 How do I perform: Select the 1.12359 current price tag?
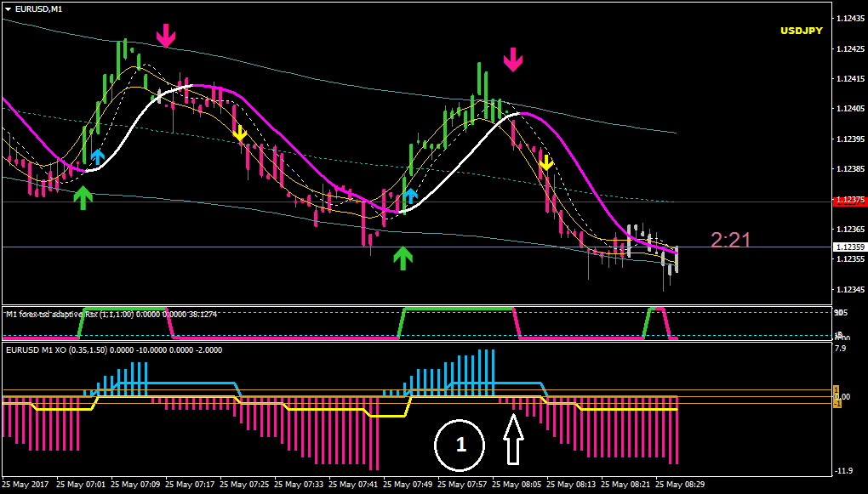[x=848, y=247]
